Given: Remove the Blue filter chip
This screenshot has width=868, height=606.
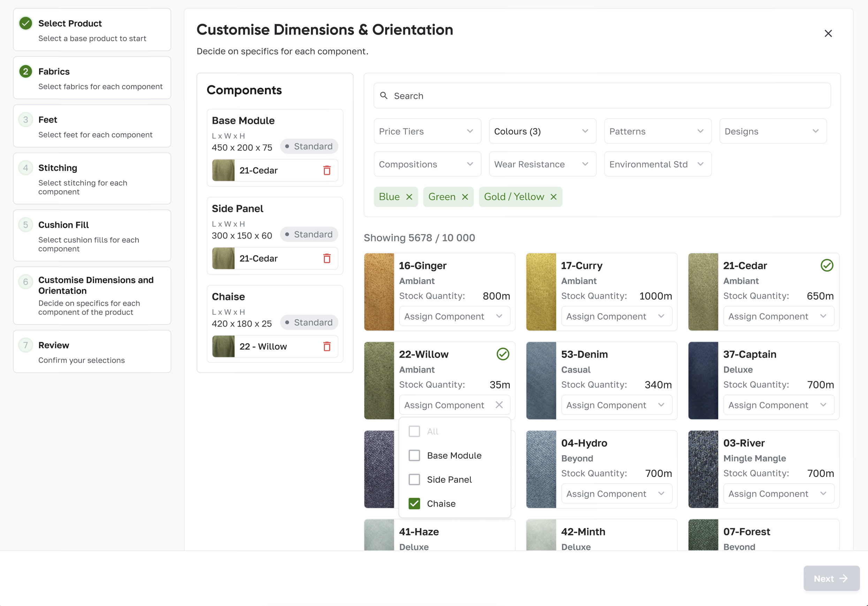Looking at the screenshot, I should click(410, 197).
